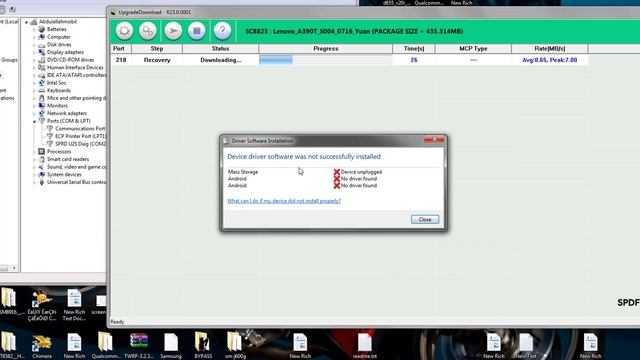Viewport: 640px width, 360px height.
Task: Select the TWRP-3.2.3 archive desktop icon
Action: coord(139,346)
